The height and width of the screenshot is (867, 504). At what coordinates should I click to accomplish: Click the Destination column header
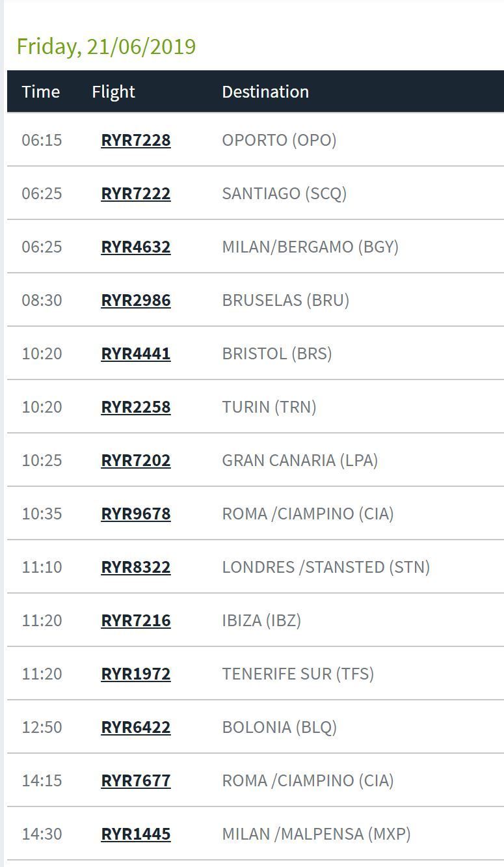[x=265, y=92]
